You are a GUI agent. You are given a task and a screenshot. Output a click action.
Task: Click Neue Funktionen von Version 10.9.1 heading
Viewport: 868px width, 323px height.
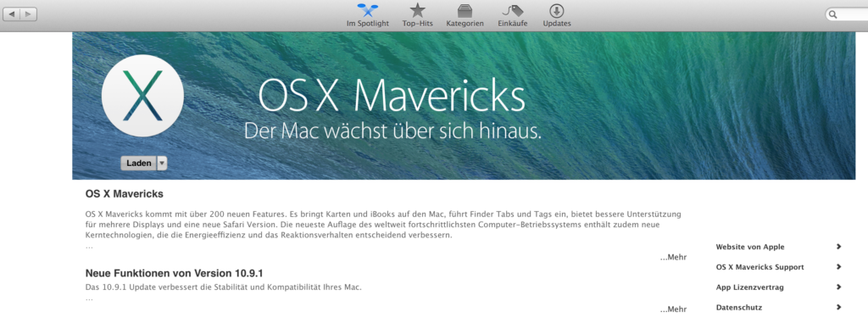pyautogui.click(x=174, y=273)
